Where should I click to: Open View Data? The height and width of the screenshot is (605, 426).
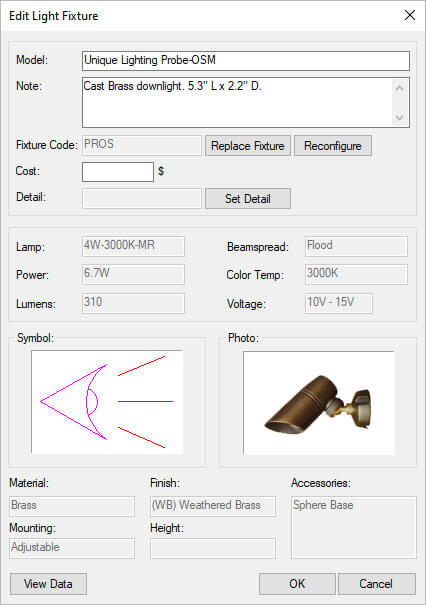click(48, 584)
